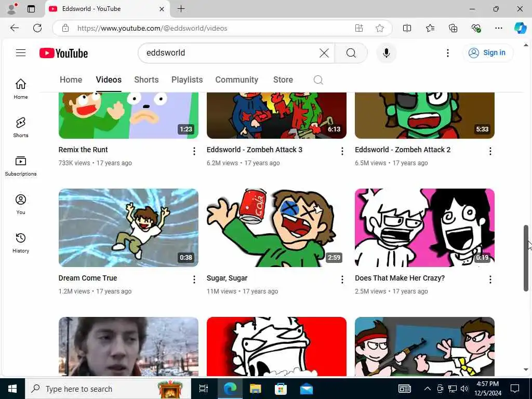Open the Windows notification center
The image size is (532, 399).
515,389
